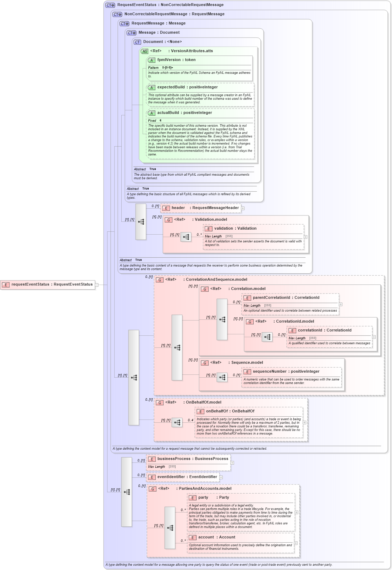Click the sequence compositor icon inside CorrelationId.model
The height and width of the screenshot is (570, 392).
pyautogui.click(x=267, y=337)
